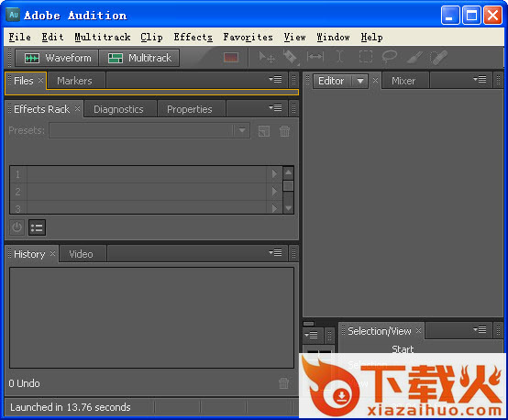Select the Marquee Selection tool
The image size is (508, 420).
coord(366,57)
